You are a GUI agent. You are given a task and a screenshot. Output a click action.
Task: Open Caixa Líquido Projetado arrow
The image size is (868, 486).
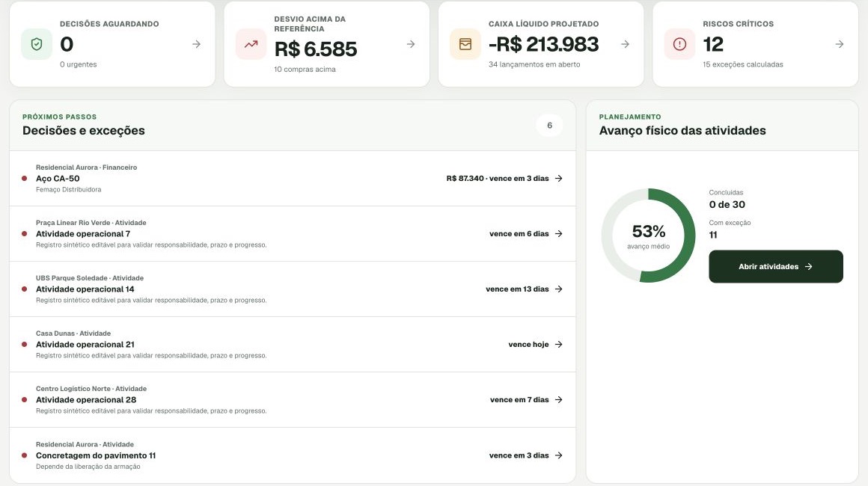pyautogui.click(x=625, y=44)
